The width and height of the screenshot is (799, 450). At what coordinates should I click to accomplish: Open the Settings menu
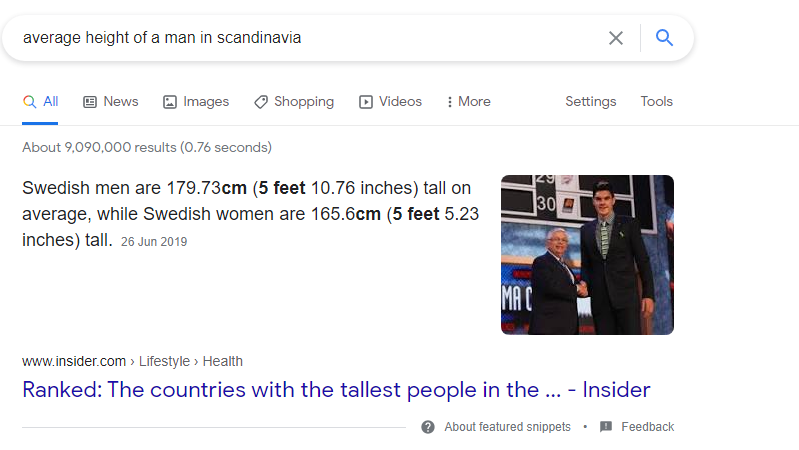[591, 101]
